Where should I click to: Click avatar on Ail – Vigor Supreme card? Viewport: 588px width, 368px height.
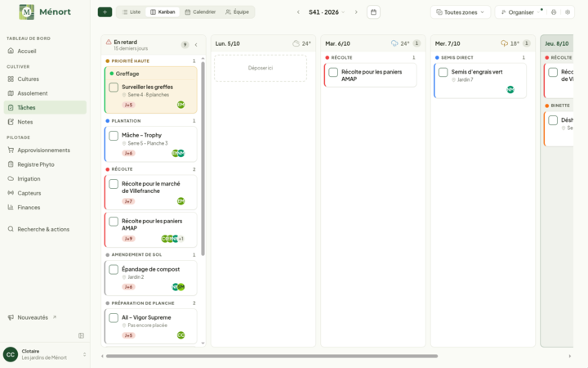(180, 335)
